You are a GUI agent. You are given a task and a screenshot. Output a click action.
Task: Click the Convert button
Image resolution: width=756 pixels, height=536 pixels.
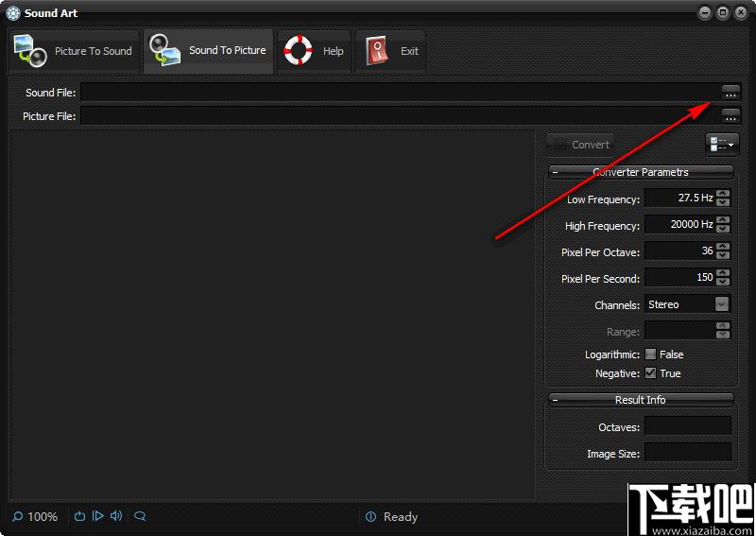coord(580,145)
